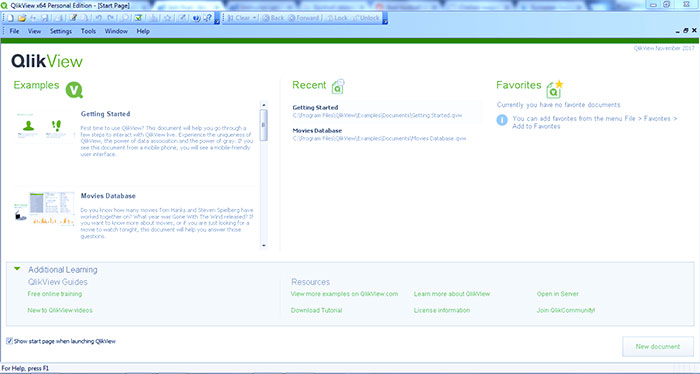The width and height of the screenshot is (700, 374).
Task: Click the Forward navigation toolbar button
Action: (x=304, y=18)
